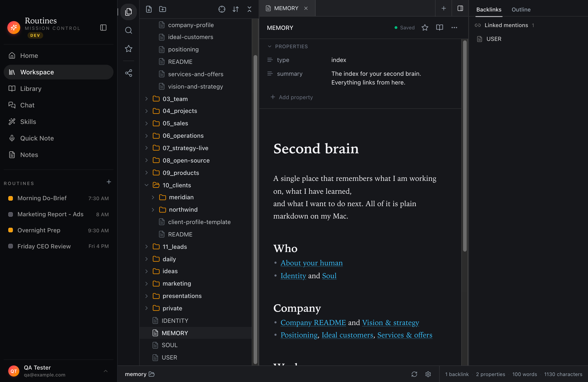Screen dimensions: 588x382
Task: Sync the workspace refresh icon
Action: pos(414,374)
